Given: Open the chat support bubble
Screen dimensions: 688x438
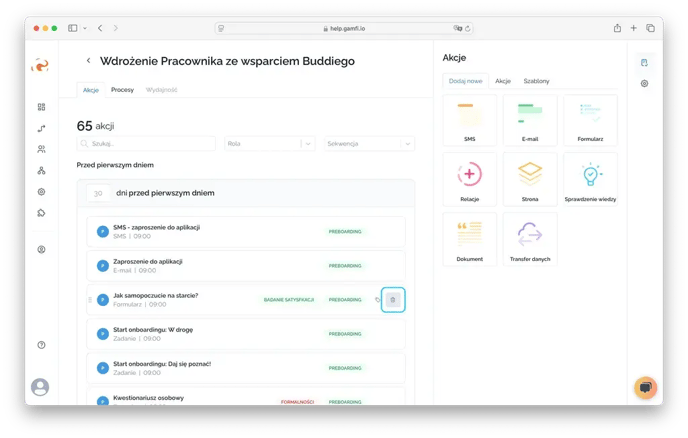Looking at the screenshot, I should click(x=645, y=387).
